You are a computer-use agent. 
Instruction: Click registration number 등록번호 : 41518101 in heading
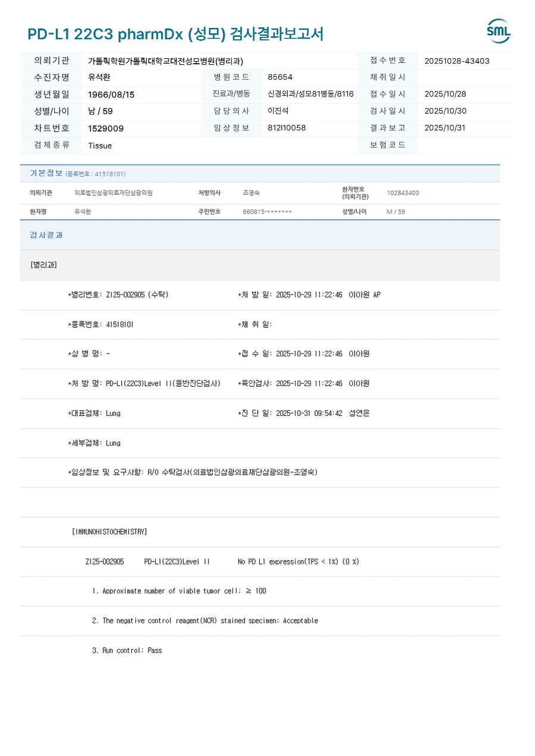coord(95,174)
